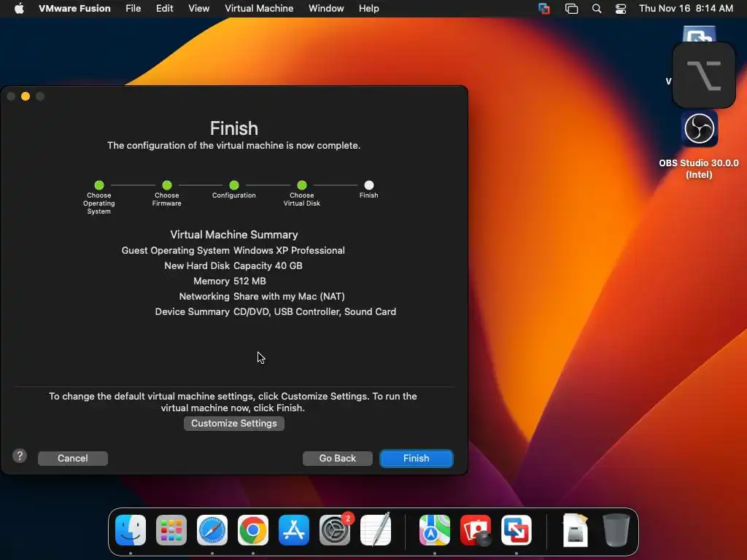Click the Device Summary label
The height and width of the screenshot is (560, 747).
[192, 311]
